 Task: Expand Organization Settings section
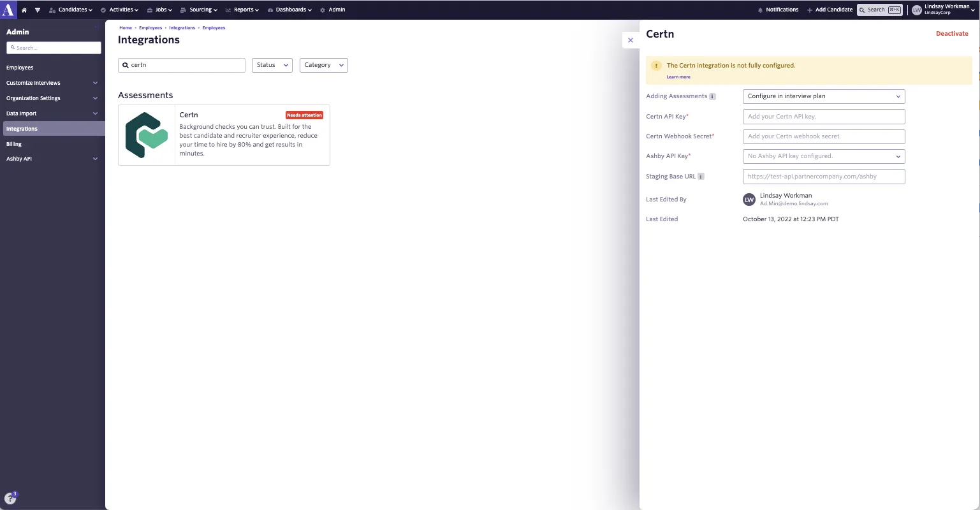click(52, 98)
